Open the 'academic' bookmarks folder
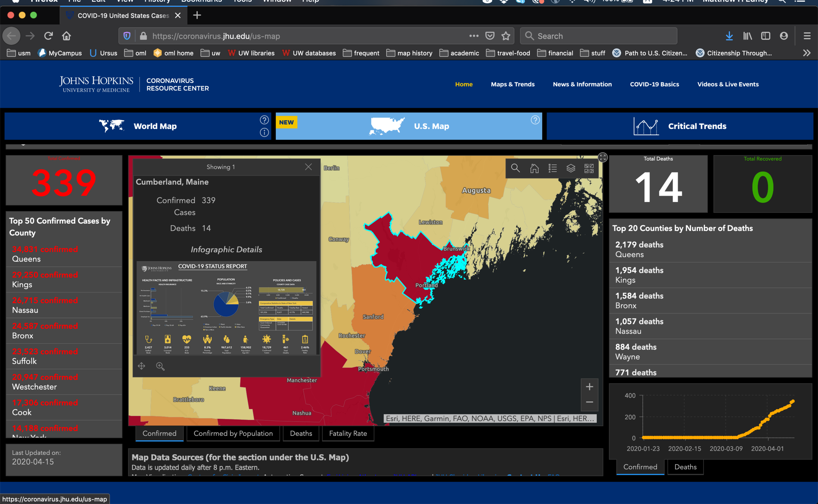 pos(459,53)
